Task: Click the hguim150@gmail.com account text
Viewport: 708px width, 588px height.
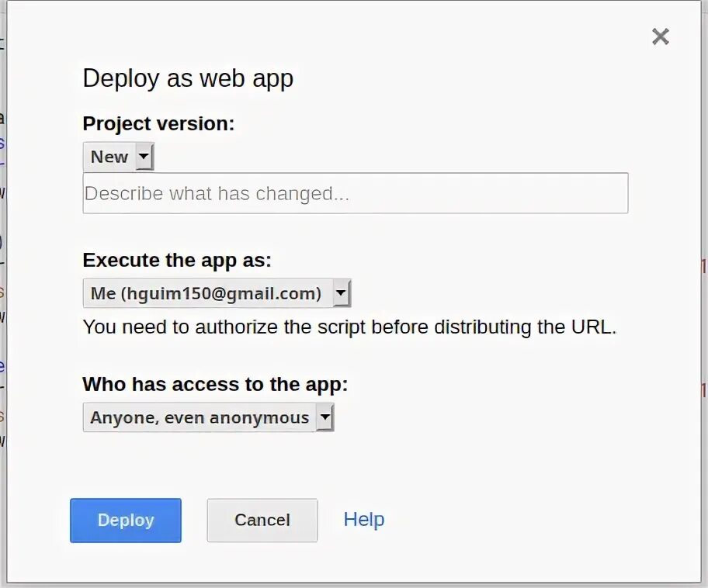Action: click(220, 294)
